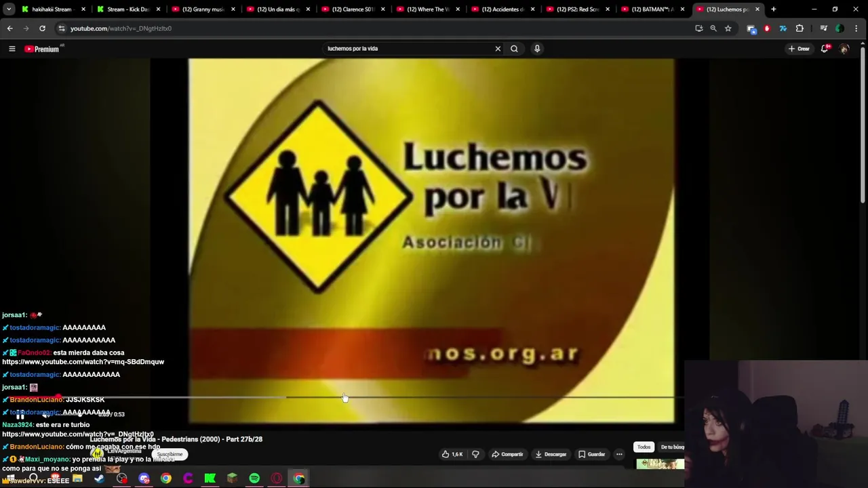Viewport: 868px width, 488px height.
Task: Select the Todos filter chip
Action: pyautogui.click(x=644, y=447)
